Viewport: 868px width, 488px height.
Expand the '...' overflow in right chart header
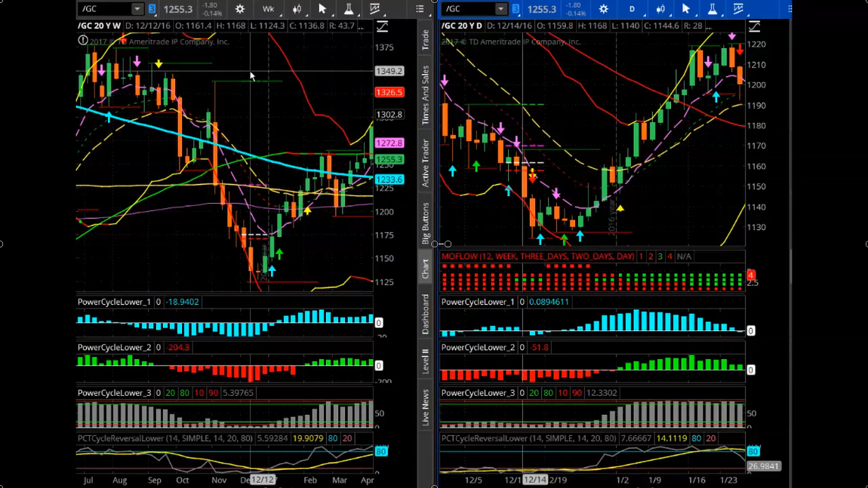pos(709,26)
